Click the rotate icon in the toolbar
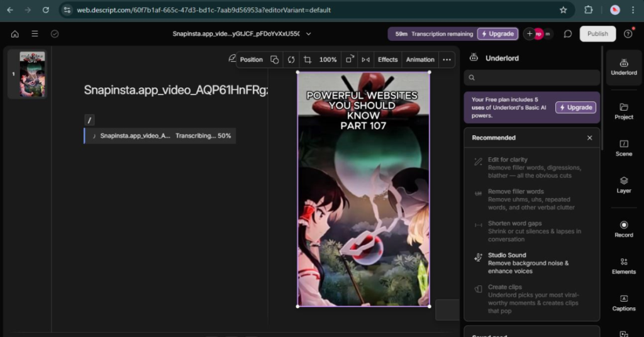Image resolution: width=644 pixels, height=337 pixels. click(291, 60)
